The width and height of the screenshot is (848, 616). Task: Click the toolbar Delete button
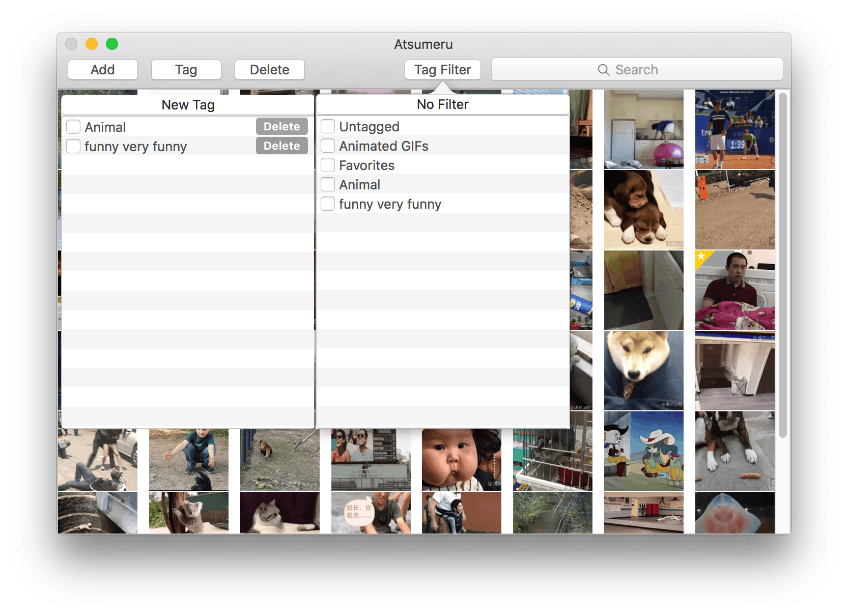tap(270, 70)
